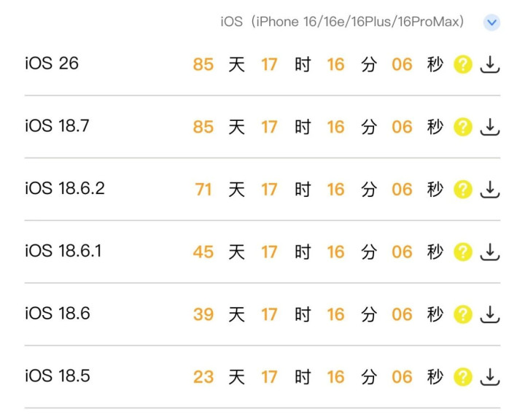Choose the iOS 18.6 version entry
The height and width of the screenshot is (420, 525).
tap(57, 314)
